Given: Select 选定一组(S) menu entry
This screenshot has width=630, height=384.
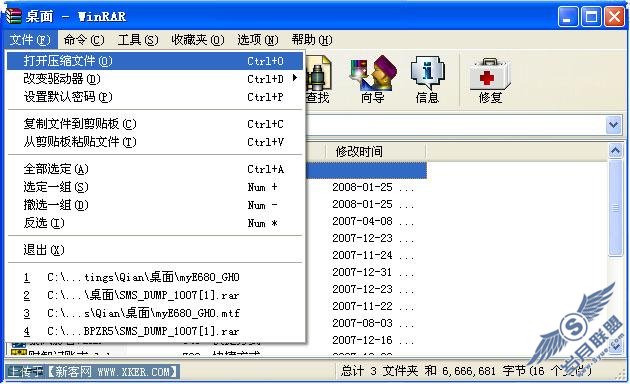Looking at the screenshot, I should (x=155, y=187).
